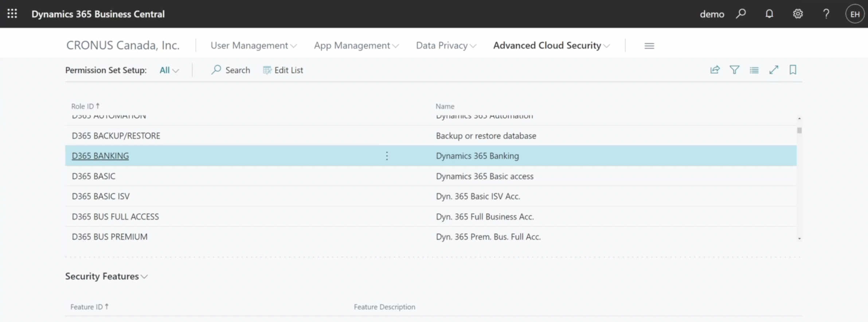Open the D365 BANKING role link
Viewport: 868px width, 322px height.
(x=100, y=156)
